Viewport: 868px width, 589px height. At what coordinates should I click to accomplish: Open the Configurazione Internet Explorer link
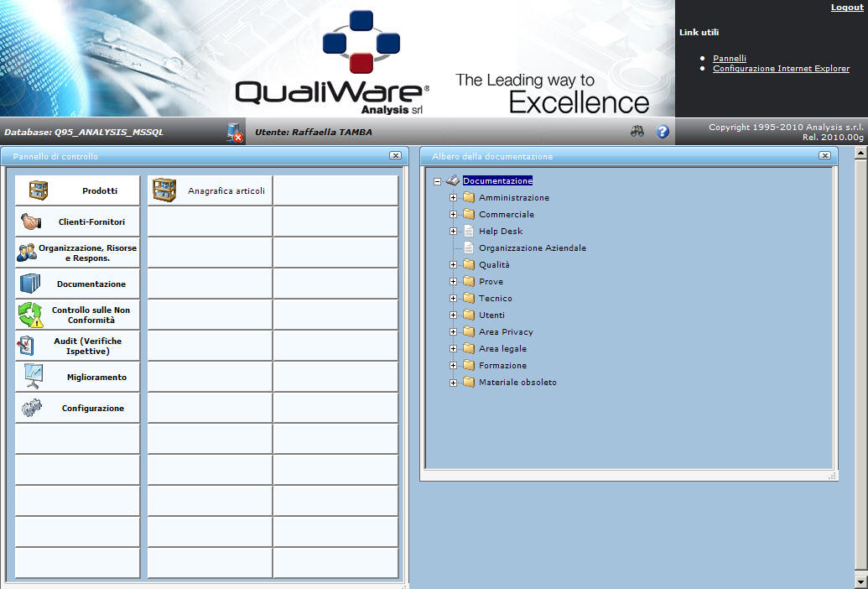(781, 69)
